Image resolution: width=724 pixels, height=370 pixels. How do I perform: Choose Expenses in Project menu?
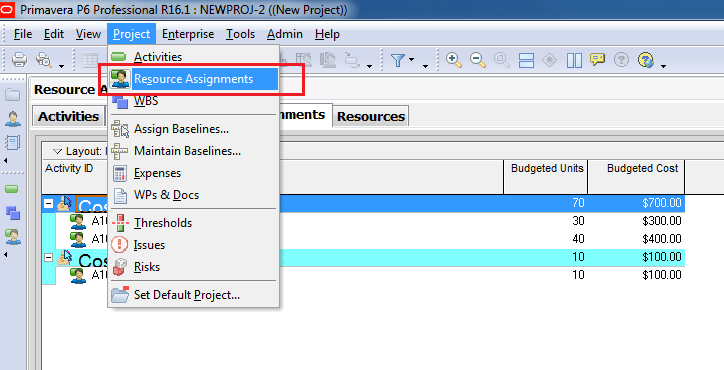point(193,173)
